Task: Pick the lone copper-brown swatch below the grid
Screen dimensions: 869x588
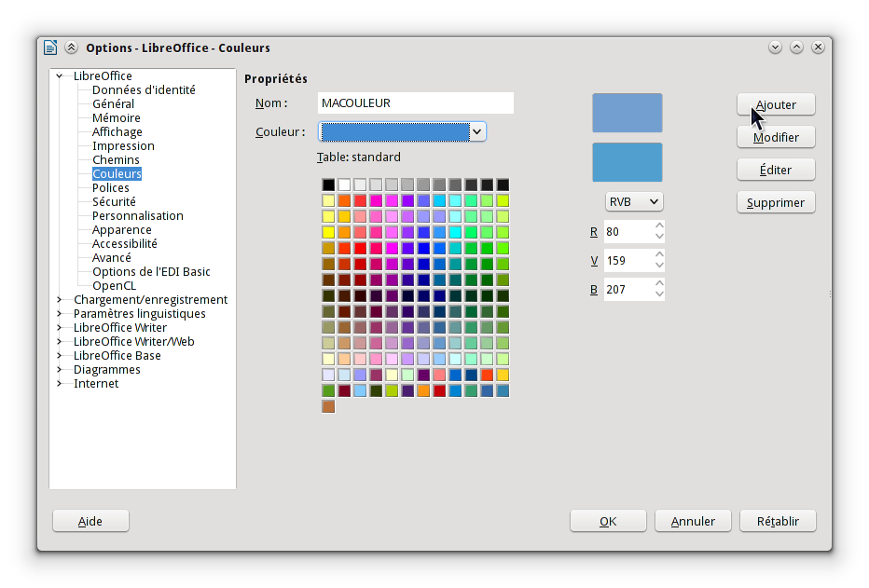Action: (x=328, y=406)
